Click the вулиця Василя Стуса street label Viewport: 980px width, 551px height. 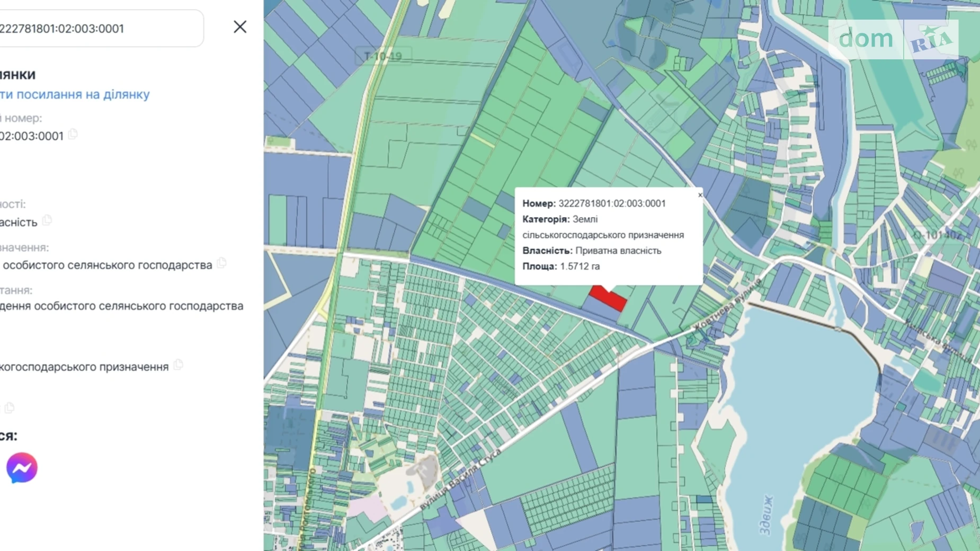(460, 479)
